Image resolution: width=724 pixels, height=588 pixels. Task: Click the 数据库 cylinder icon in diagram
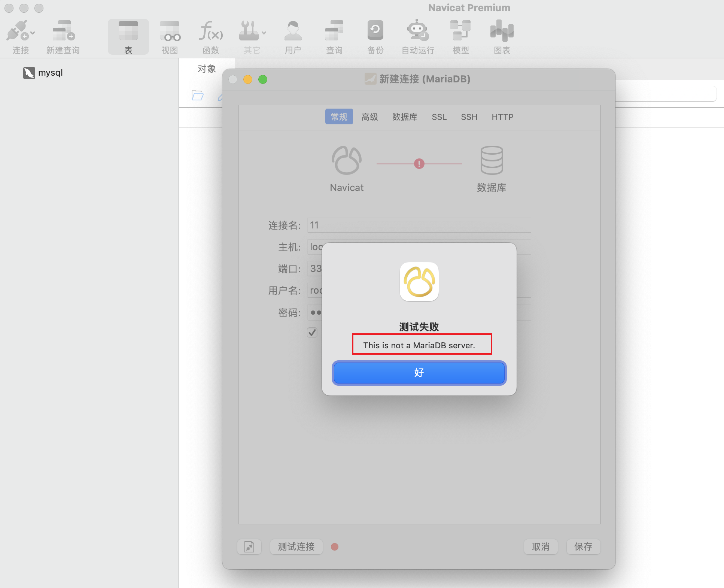tap(492, 160)
